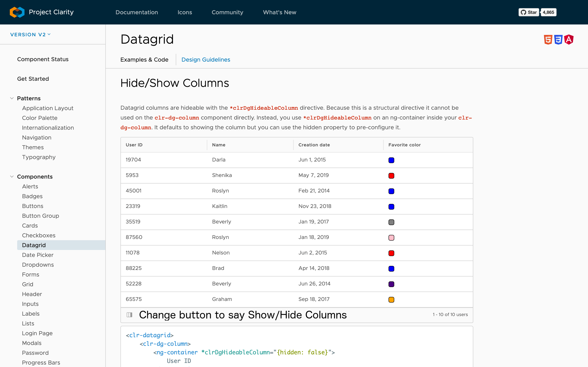Select Datagrid in the Components sidebar
Image resolution: width=588 pixels, height=367 pixels.
pos(34,245)
